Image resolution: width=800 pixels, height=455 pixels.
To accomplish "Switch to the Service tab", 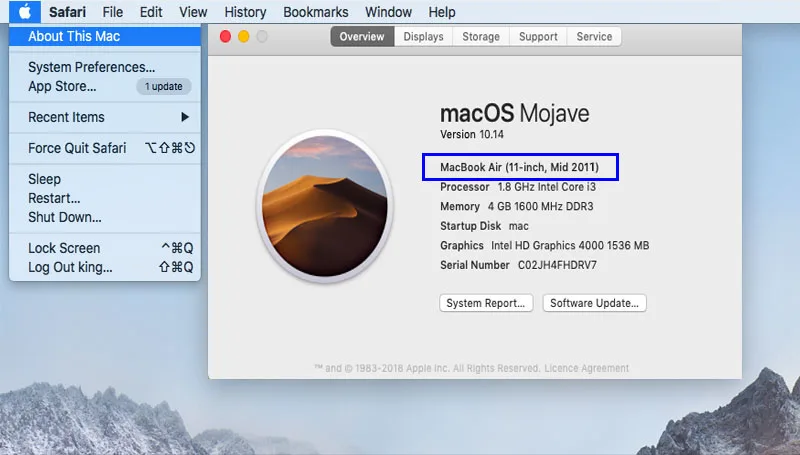I will (x=594, y=37).
